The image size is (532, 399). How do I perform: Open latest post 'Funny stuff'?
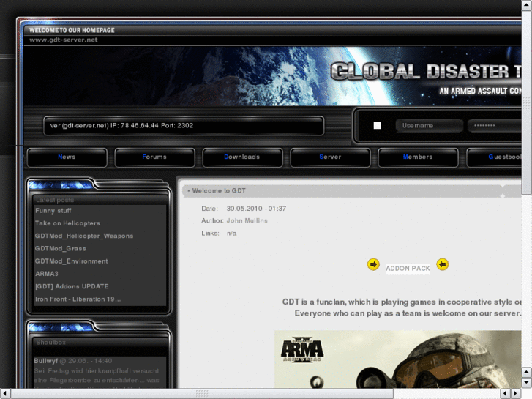[x=53, y=211]
